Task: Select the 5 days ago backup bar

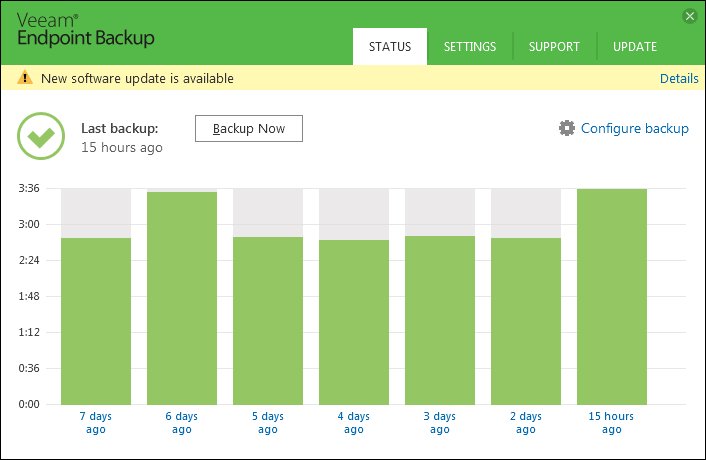Action: coord(268,320)
